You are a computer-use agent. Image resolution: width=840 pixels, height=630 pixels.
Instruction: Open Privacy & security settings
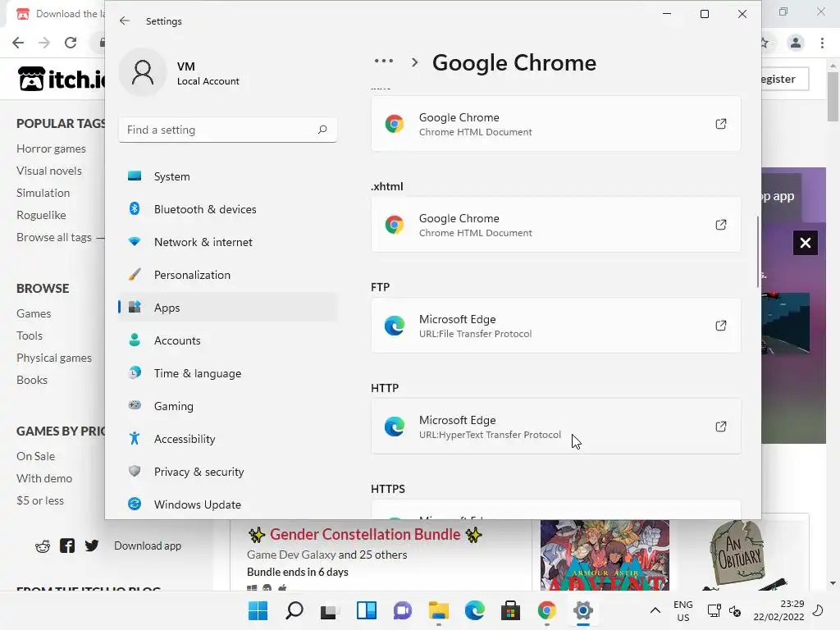228,472
